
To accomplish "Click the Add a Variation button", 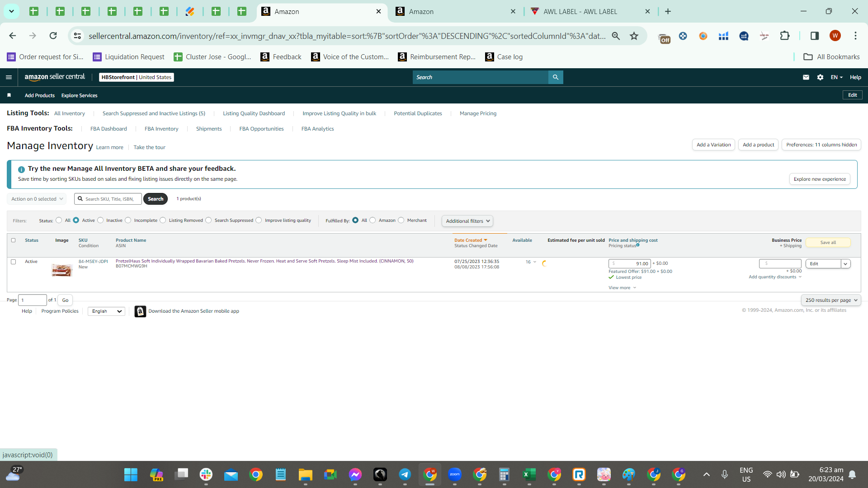I will click(x=713, y=145).
